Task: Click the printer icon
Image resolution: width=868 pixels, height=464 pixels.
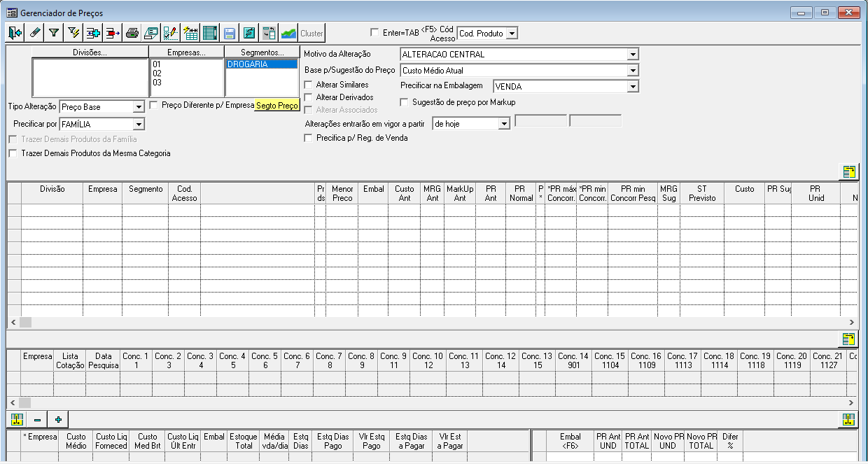Action: click(132, 33)
